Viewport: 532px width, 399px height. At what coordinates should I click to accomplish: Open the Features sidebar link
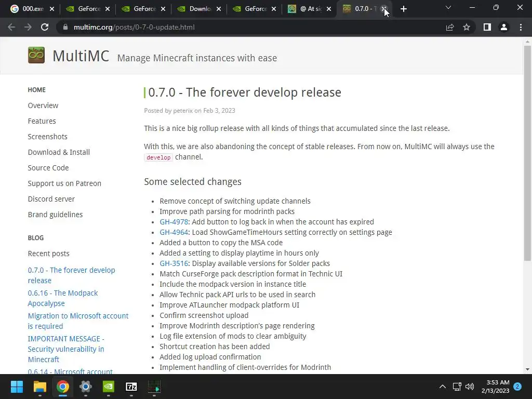point(42,121)
